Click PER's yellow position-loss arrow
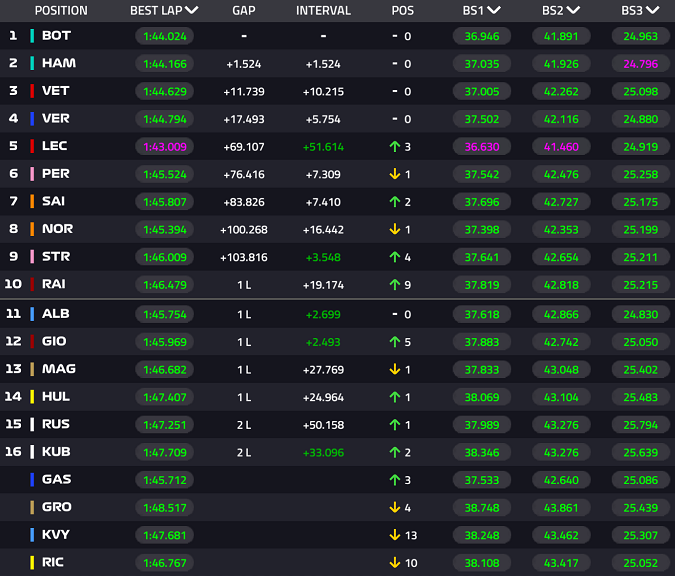The image size is (675, 576). point(395,174)
